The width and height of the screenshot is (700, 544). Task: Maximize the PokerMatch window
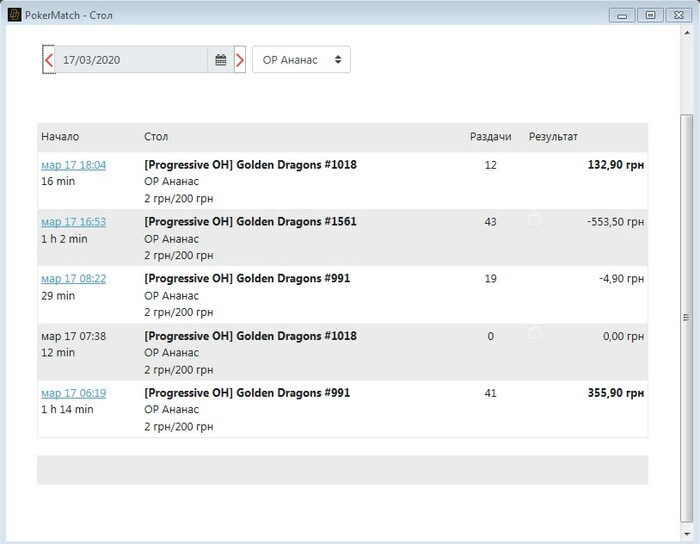650,15
